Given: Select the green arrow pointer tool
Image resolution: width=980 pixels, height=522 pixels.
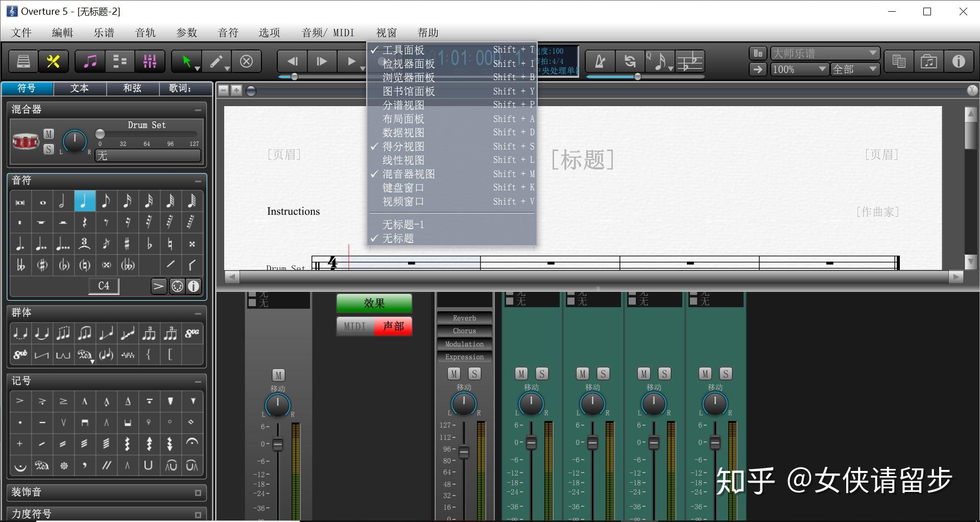Looking at the screenshot, I should tap(186, 62).
